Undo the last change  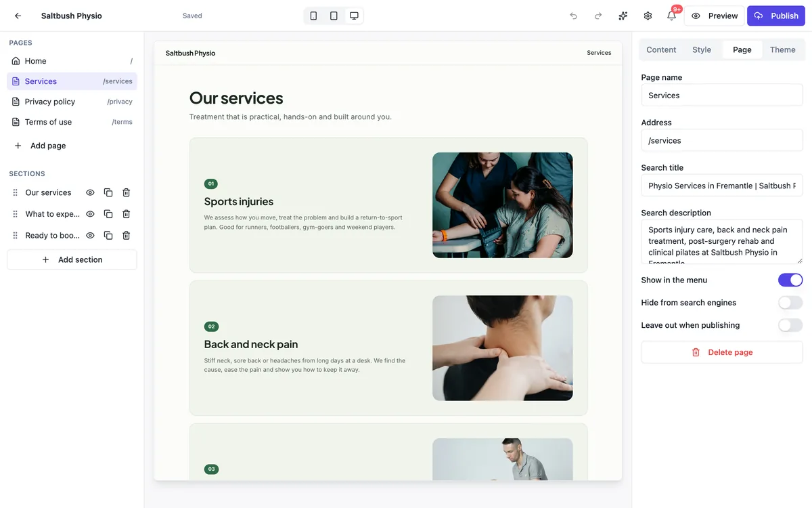pos(574,16)
